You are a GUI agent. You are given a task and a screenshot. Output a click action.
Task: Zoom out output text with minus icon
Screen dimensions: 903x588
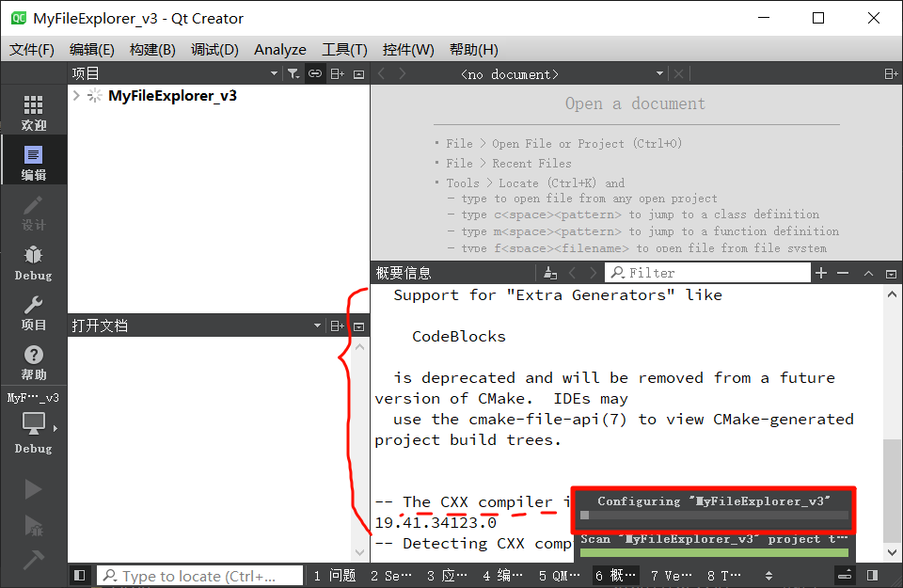coord(843,273)
